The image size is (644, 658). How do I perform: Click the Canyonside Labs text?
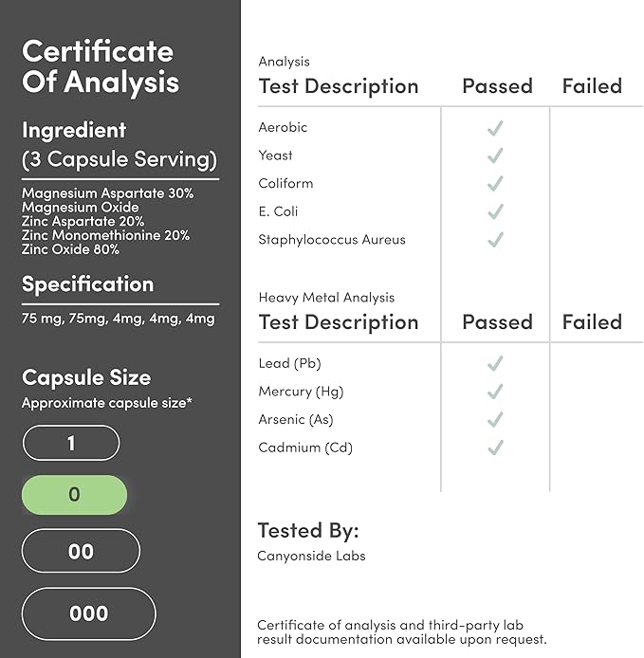pyautogui.click(x=311, y=556)
